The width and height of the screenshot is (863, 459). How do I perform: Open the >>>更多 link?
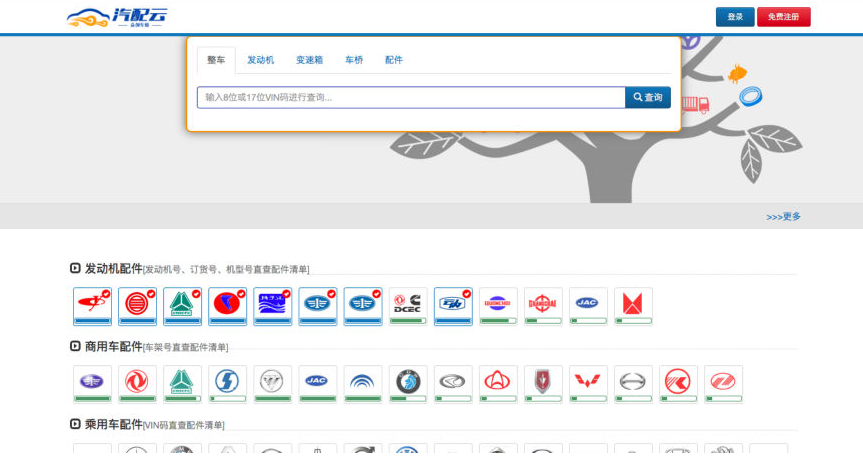point(783,216)
